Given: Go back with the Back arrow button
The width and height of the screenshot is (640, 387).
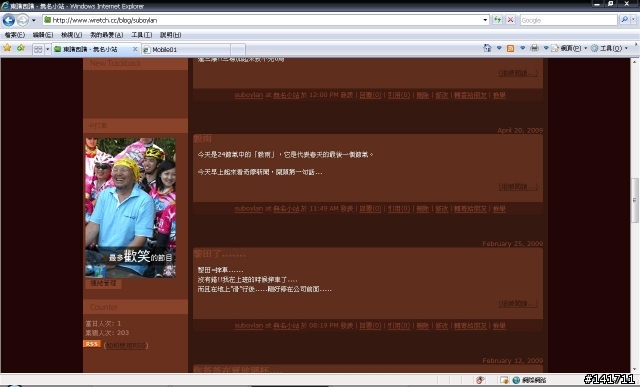Looking at the screenshot, I should point(9,20).
